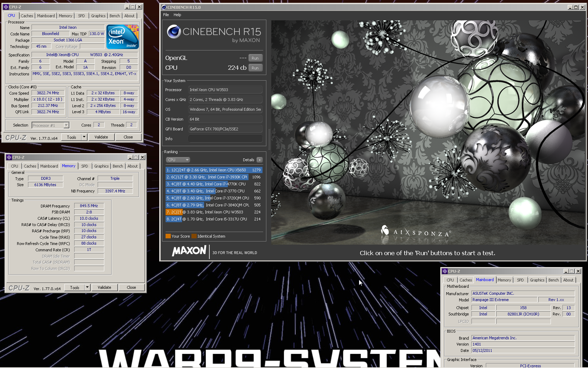The width and height of the screenshot is (588, 368).
Task: Click the Cinebench logo sphere icon
Action: point(174,32)
